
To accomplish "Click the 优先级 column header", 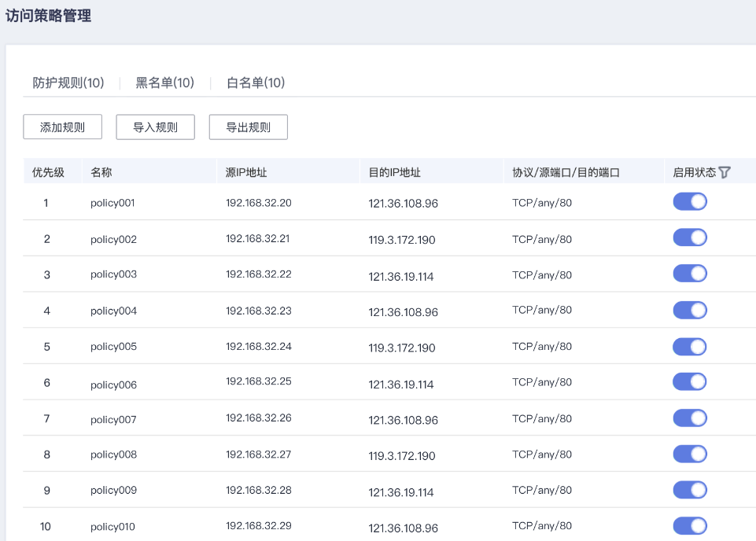I will pyautogui.click(x=48, y=172).
